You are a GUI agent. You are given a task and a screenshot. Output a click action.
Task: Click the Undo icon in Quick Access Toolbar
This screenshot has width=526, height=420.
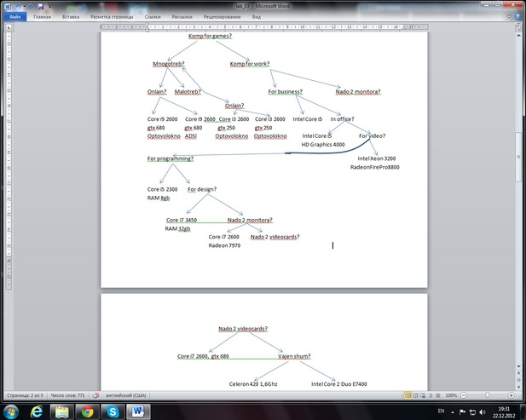pyautogui.click(x=19, y=6)
